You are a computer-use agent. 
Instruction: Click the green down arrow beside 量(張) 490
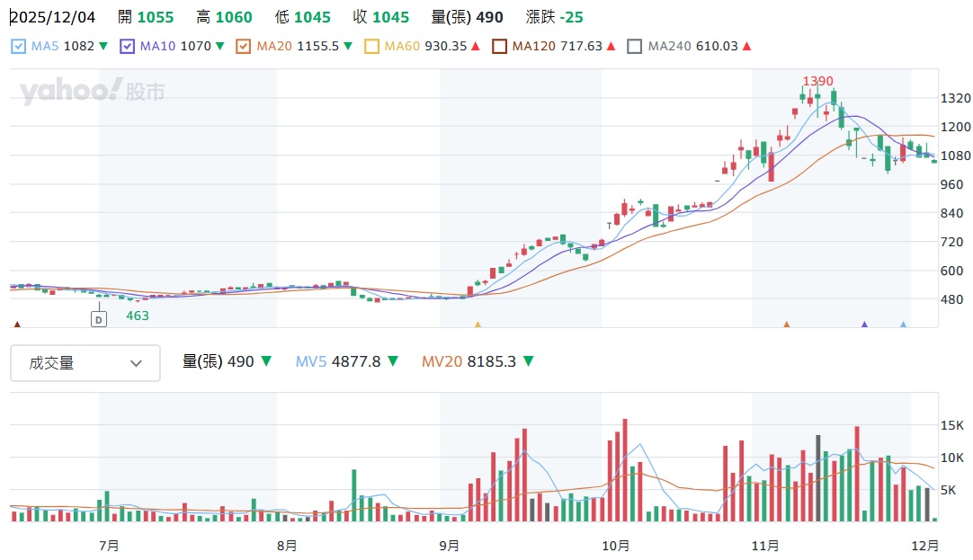pos(265,361)
